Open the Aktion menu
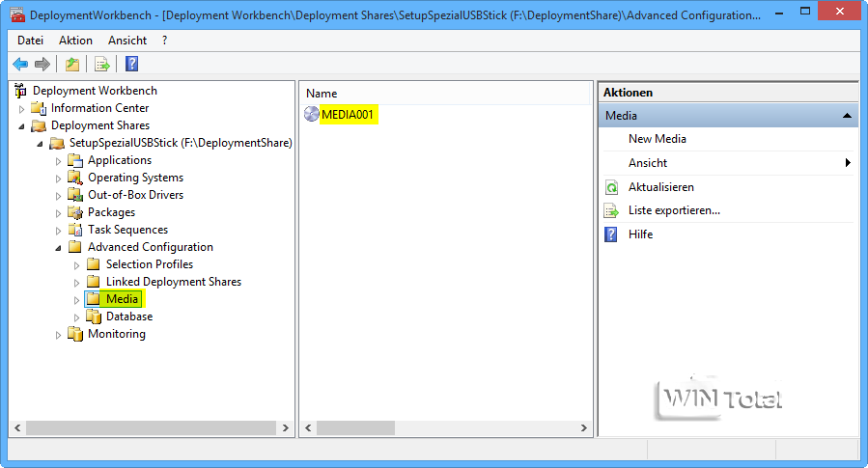 [76, 41]
